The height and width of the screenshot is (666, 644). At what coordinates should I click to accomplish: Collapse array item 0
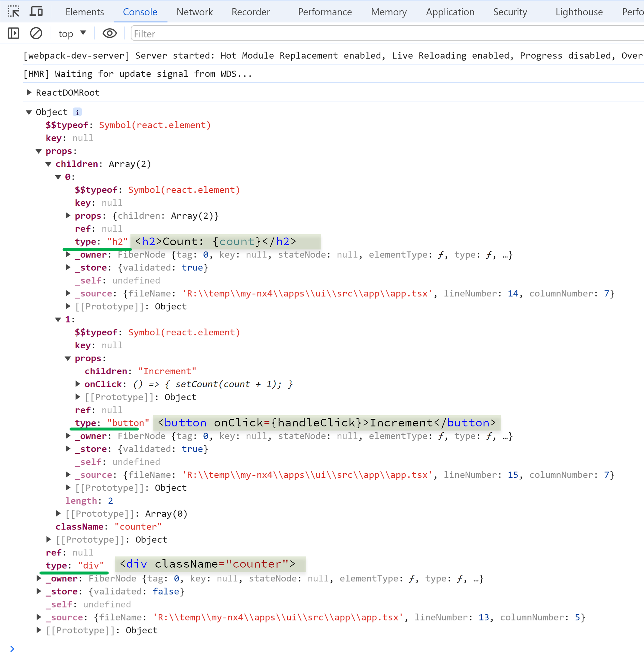pyautogui.click(x=58, y=177)
